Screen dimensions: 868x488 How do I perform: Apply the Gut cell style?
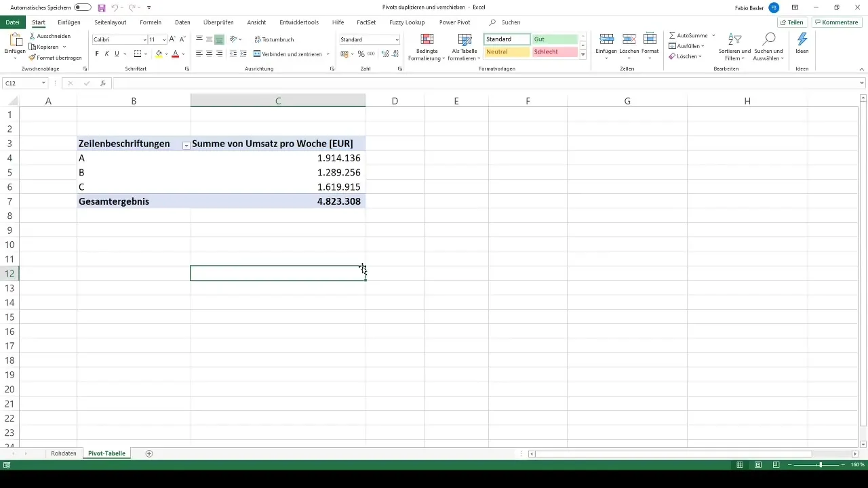pos(555,39)
